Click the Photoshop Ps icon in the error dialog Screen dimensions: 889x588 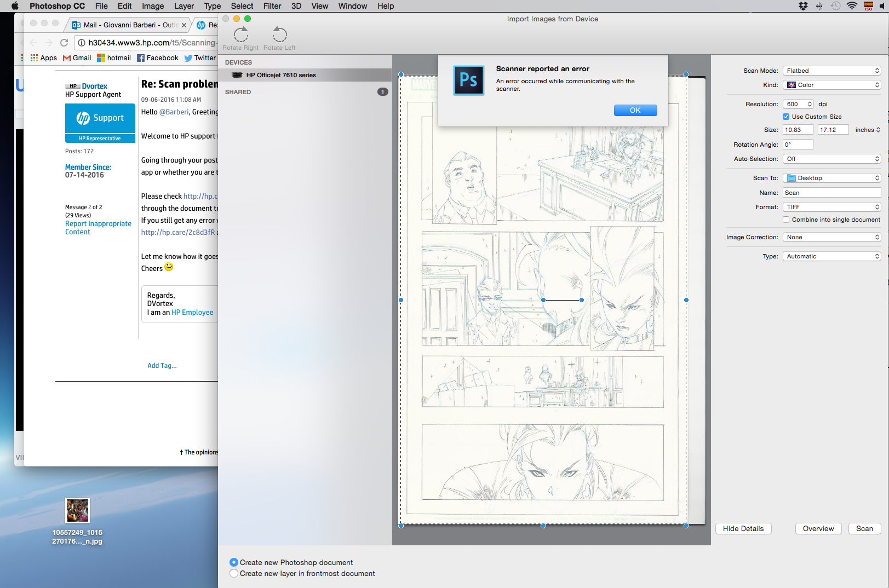(468, 80)
